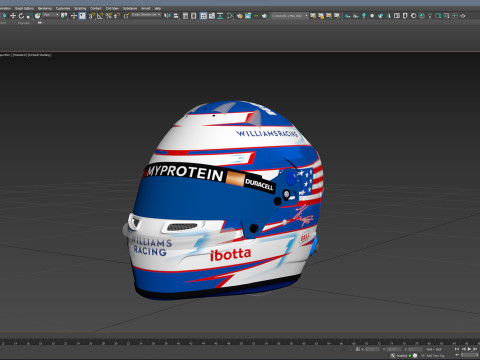Toggle Spinner Snap
This screenshot has width=480, height=360.
(117, 16)
